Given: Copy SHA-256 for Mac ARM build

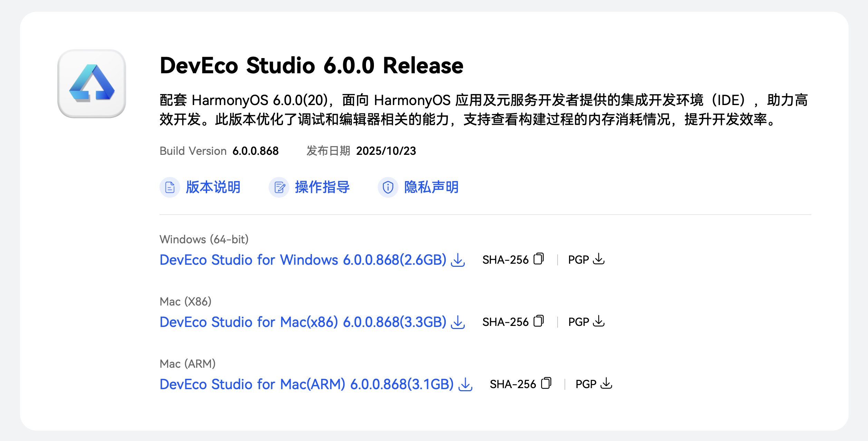Looking at the screenshot, I should tap(546, 383).
